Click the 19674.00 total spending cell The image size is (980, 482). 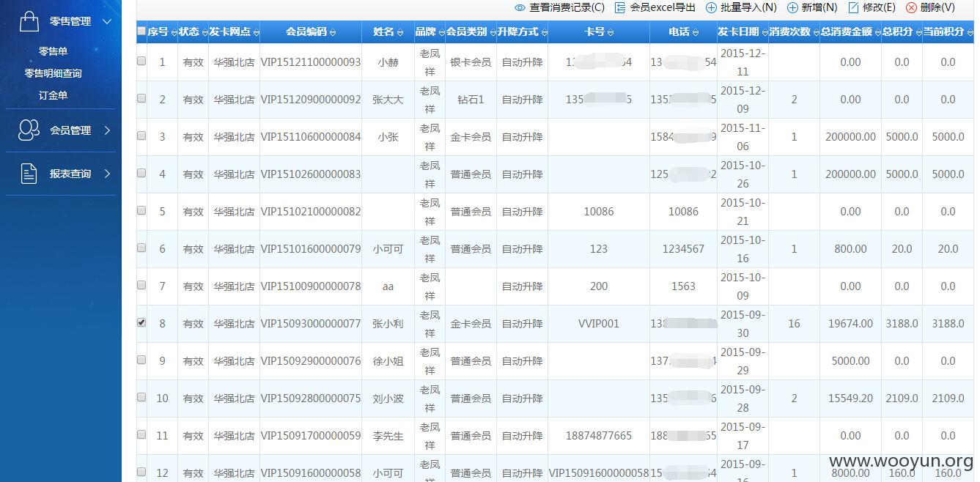[850, 324]
